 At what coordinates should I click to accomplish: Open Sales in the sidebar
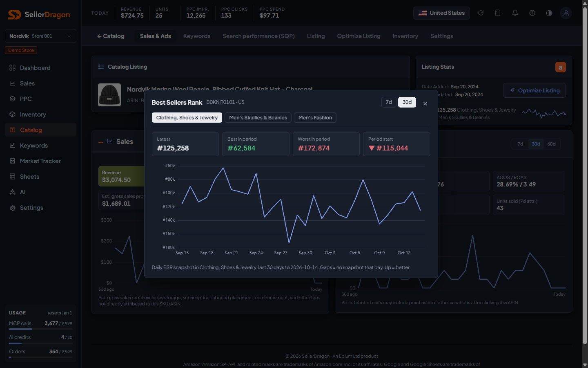point(40,83)
